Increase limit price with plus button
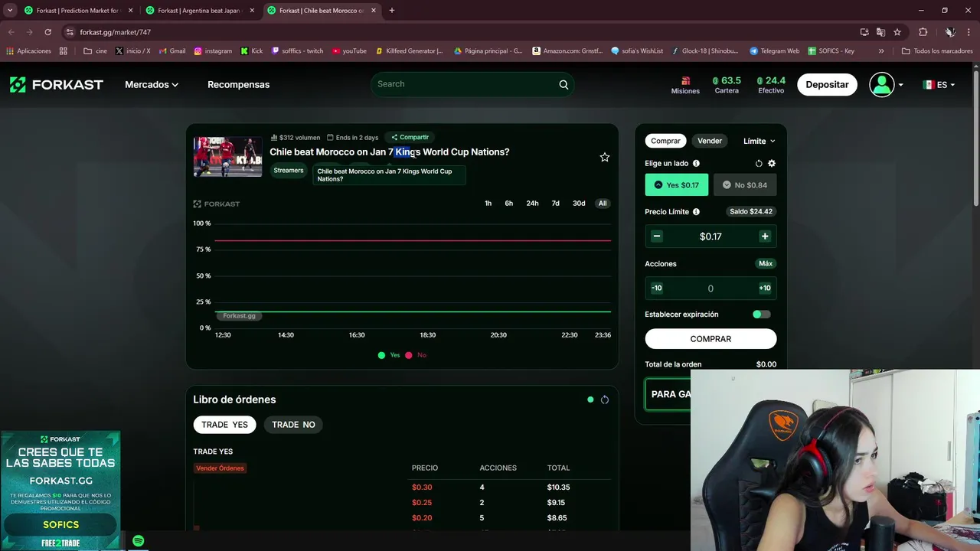Screen dimensions: 980x551 (x=764, y=236)
